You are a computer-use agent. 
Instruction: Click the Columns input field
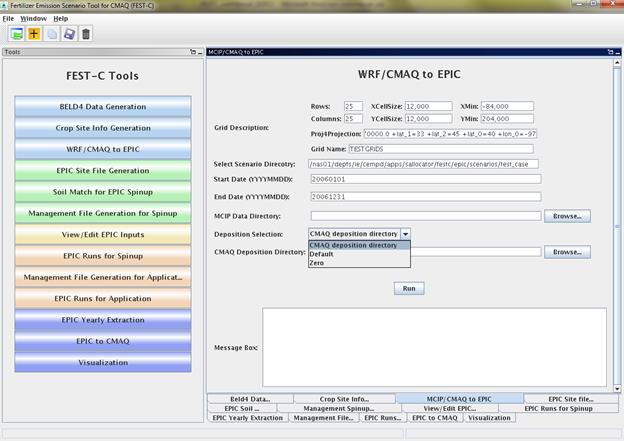tap(353, 119)
